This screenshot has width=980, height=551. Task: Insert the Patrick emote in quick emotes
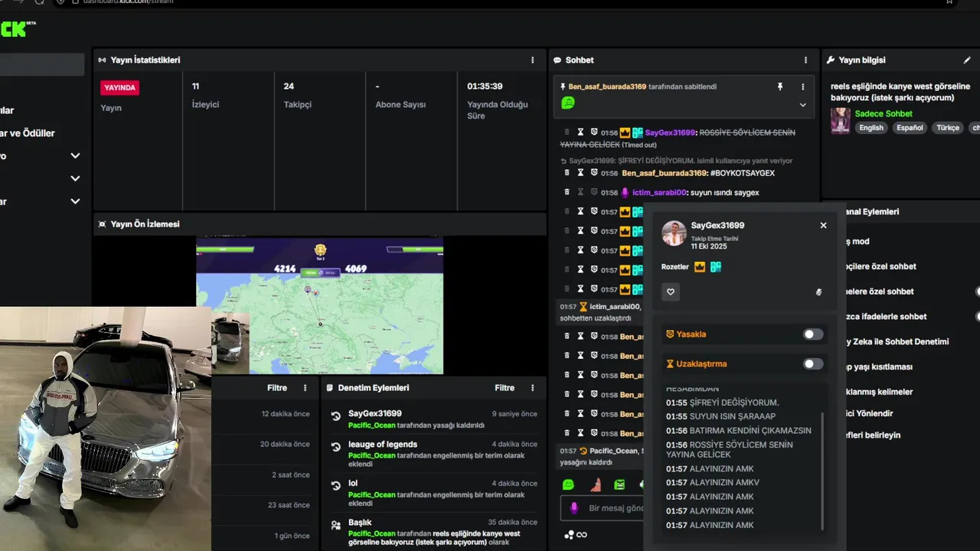[596, 484]
